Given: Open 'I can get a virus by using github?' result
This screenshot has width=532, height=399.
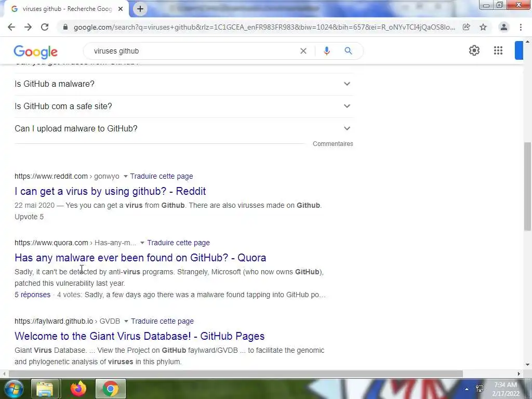Looking at the screenshot, I should [110, 191].
